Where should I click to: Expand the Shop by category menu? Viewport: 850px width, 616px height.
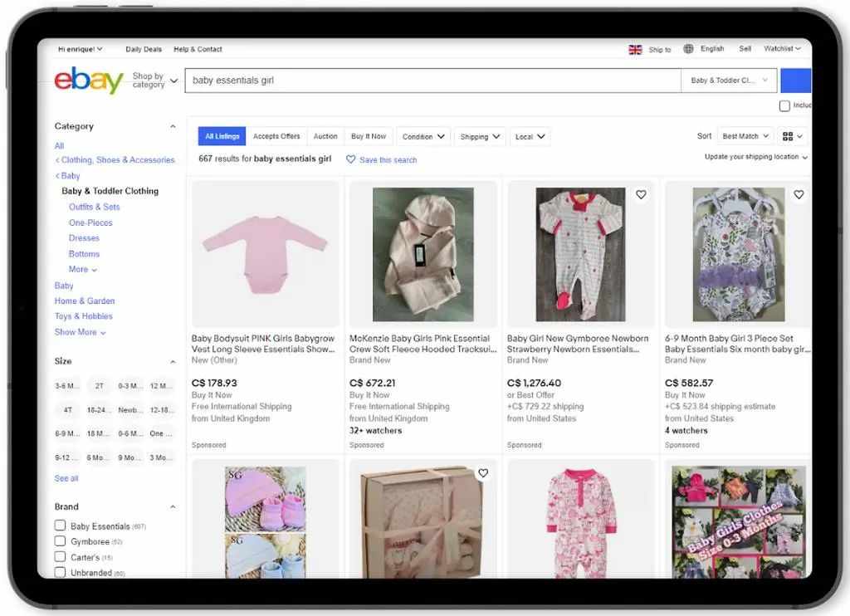point(155,81)
